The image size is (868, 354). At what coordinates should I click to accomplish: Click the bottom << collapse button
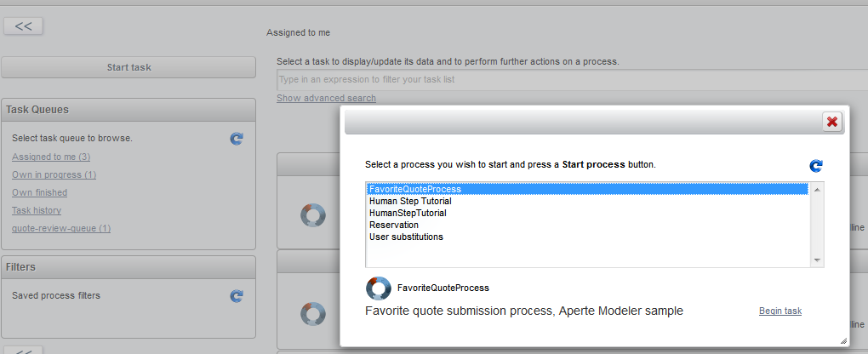click(23, 350)
